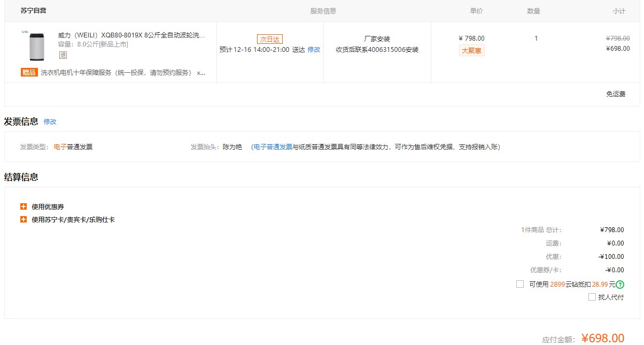The image size is (644, 345).
Task: Click the installation contact 4006315006 text
Action: pyautogui.click(x=377, y=50)
